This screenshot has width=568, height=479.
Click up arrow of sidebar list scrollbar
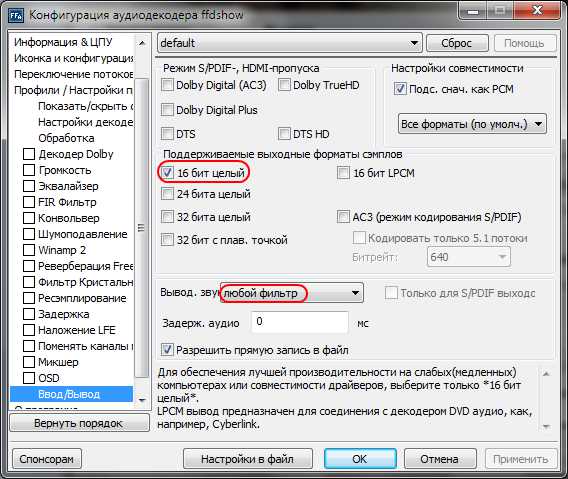pyautogui.click(x=142, y=43)
